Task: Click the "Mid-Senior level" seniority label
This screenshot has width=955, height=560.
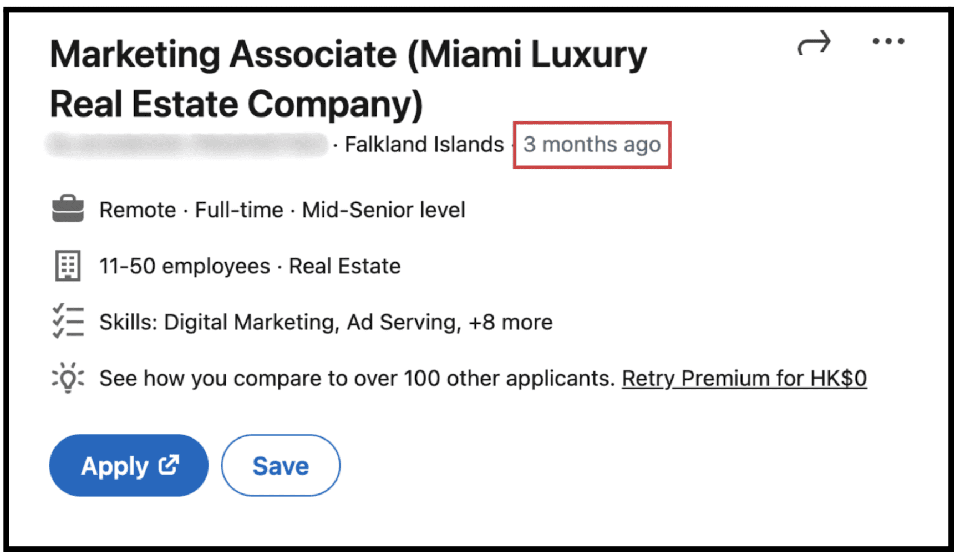Action: click(383, 210)
